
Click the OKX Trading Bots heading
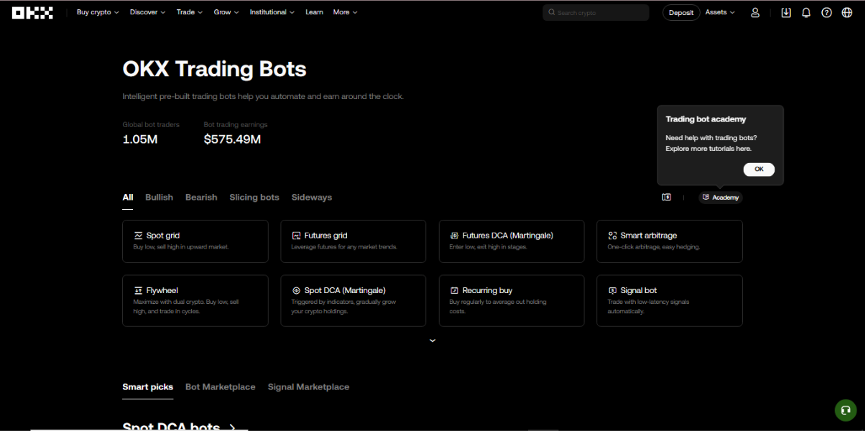[214, 69]
